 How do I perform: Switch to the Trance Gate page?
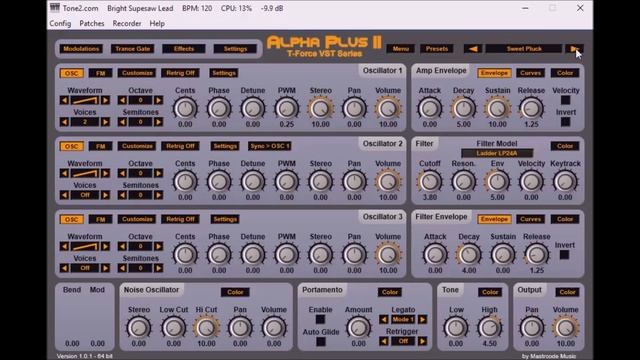pos(133,49)
